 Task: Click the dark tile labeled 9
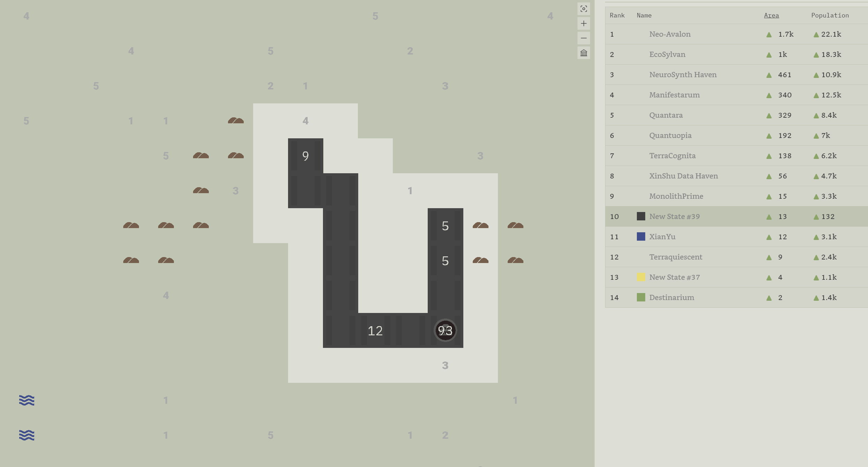tap(306, 156)
